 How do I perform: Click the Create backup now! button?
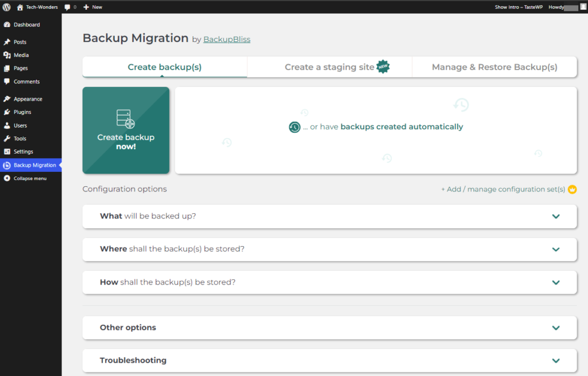tap(126, 131)
